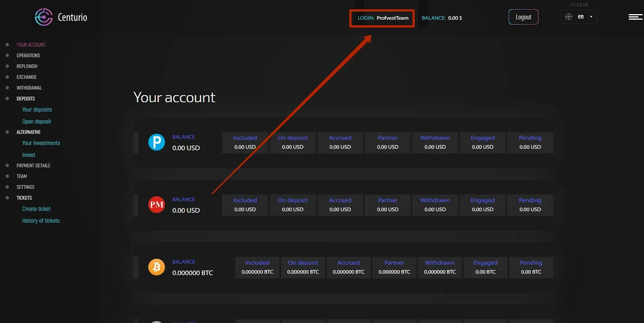Select Perfect Money row Accrued cell
Viewport: 644px width, 323px height.
340,205
